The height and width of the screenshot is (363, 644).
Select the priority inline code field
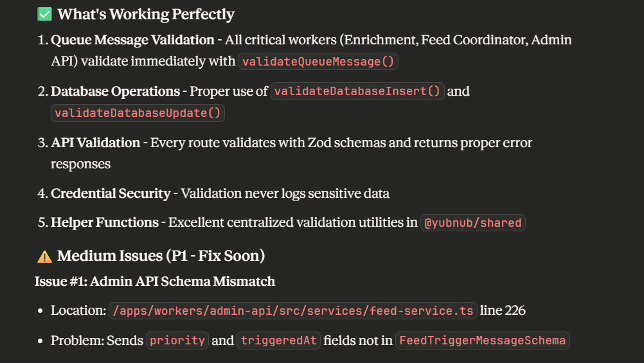click(x=177, y=341)
